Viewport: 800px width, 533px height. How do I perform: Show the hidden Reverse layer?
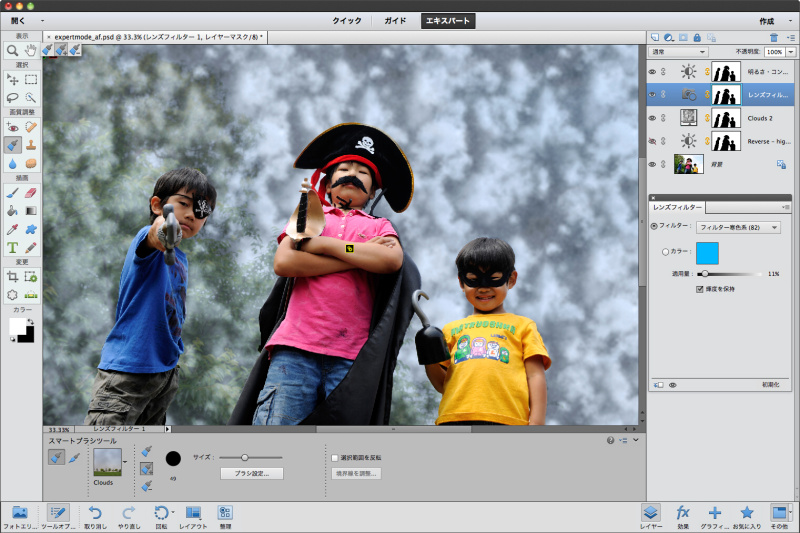click(x=652, y=141)
